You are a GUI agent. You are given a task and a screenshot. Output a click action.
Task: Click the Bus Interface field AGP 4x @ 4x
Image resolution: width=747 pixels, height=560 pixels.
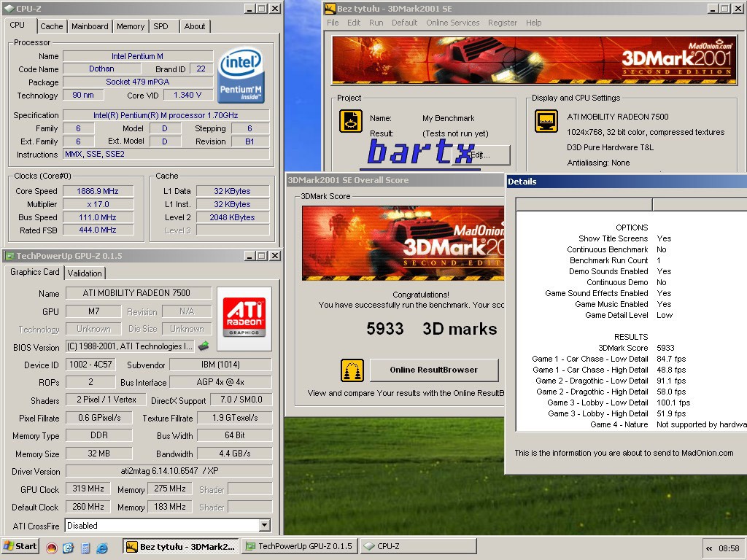220,382
